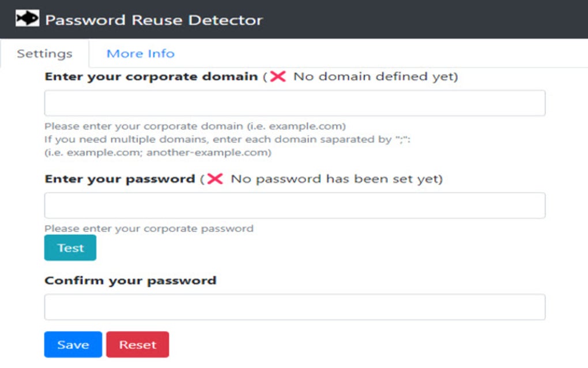This screenshot has height=368, width=588.
Task: Select the Confirm your password field
Action: click(295, 307)
